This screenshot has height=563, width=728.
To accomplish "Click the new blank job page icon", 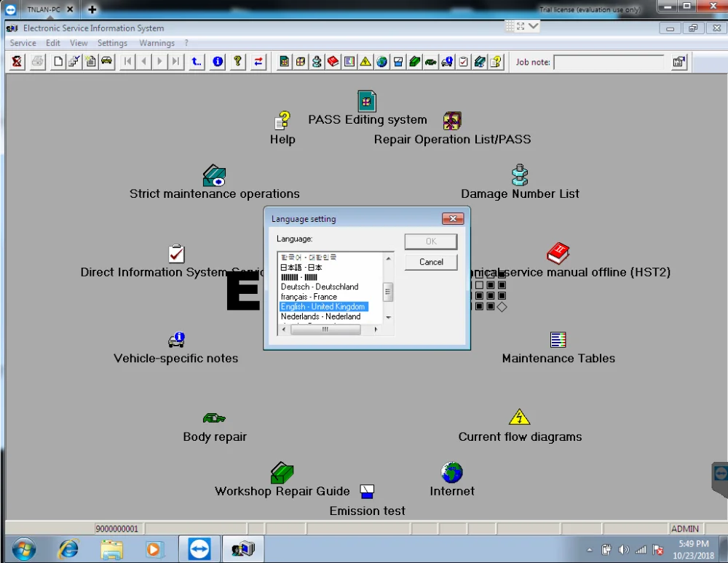I will click(x=58, y=62).
